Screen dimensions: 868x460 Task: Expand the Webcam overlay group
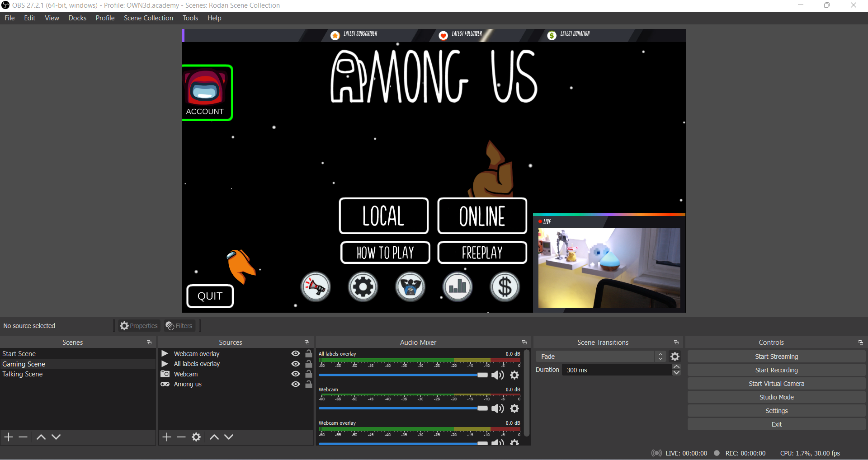(165, 354)
